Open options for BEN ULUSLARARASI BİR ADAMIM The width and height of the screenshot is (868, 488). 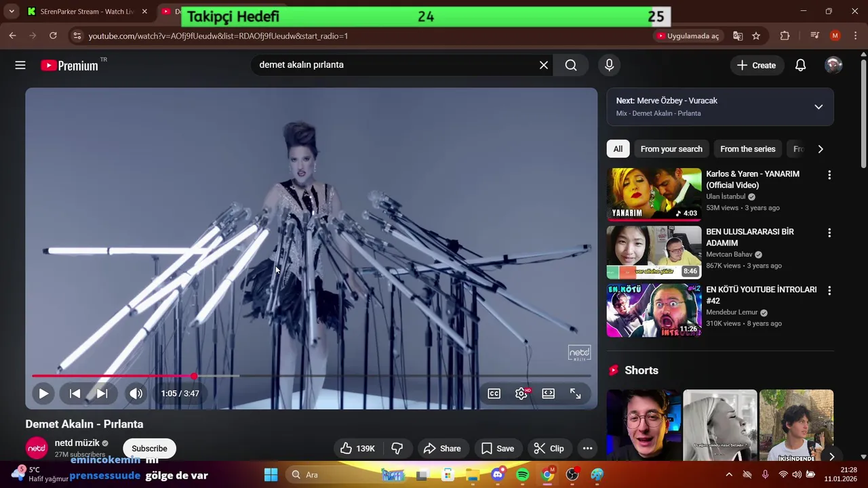[x=829, y=232]
